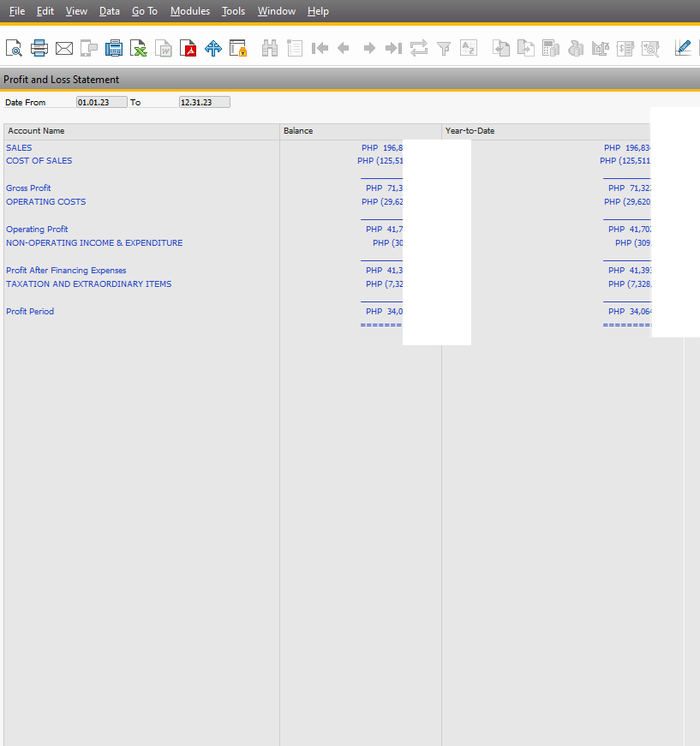Click the Sort A-Z icon
The width and height of the screenshot is (700, 746).
pyautogui.click(x=469, y=48)
